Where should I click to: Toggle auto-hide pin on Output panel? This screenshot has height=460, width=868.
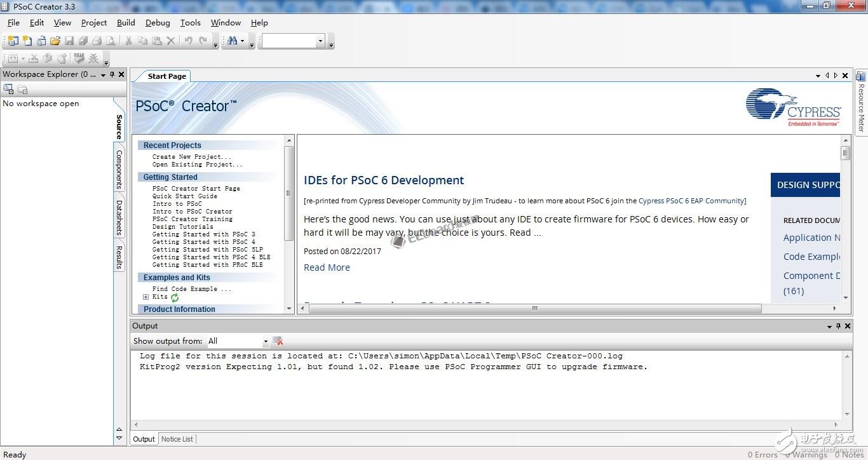[x=838, y=326]
